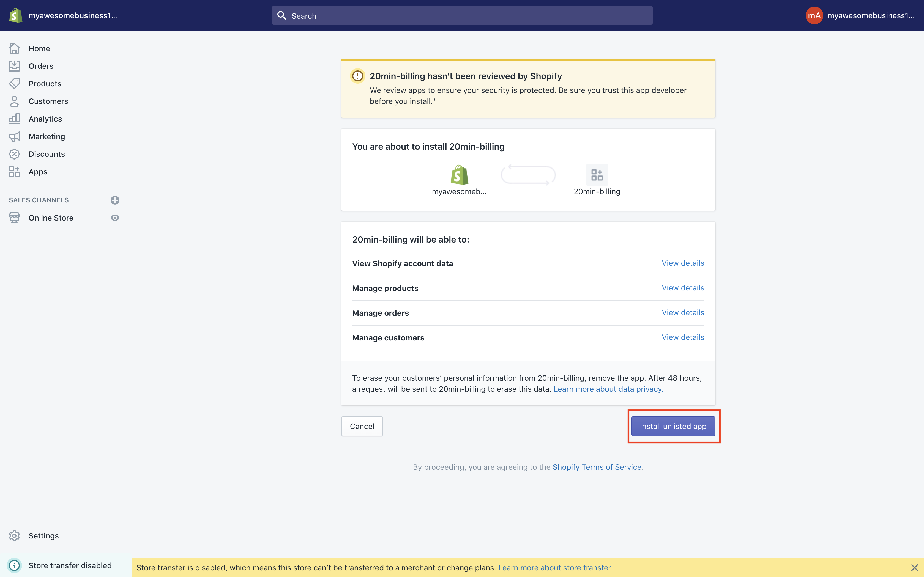Focus the Search field in the top bar
The width and height of the screenshot is (924, 577).
[462, 16]
